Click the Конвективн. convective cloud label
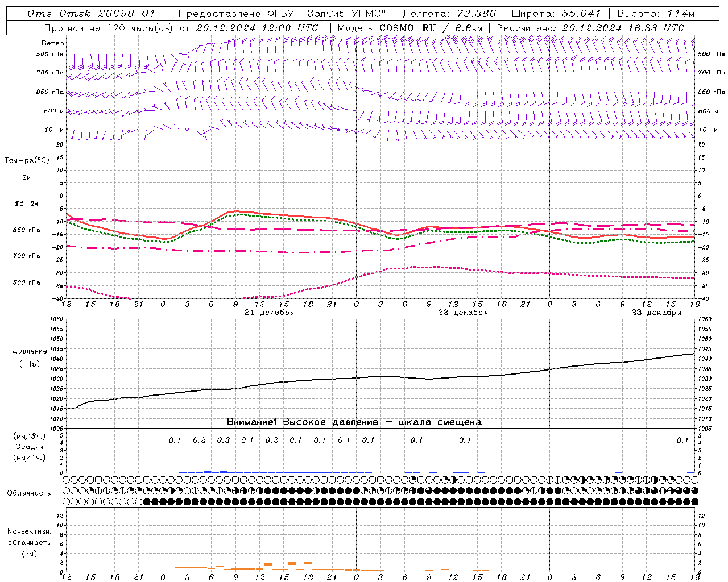Viewport: 728px width, 582px height. tap(29, 531)
